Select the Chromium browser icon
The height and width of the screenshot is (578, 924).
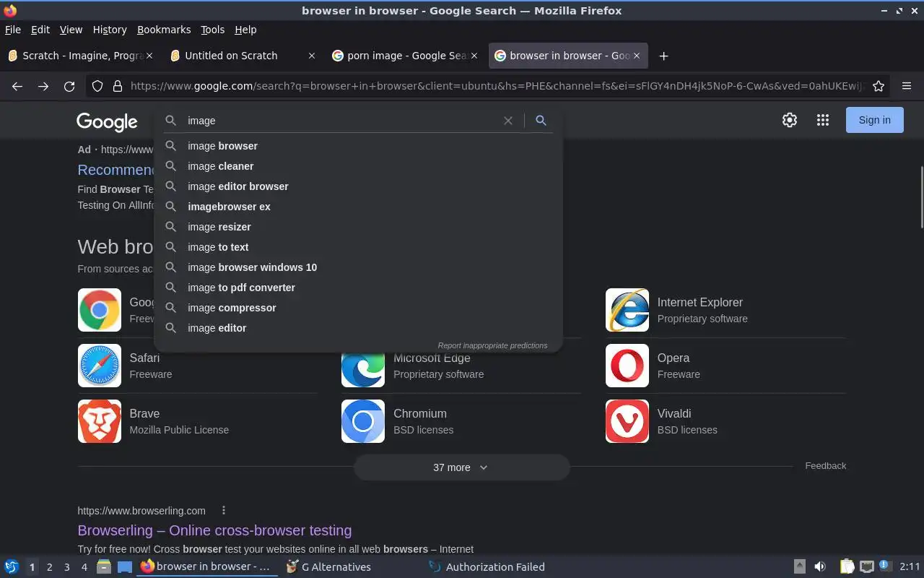pos(363,421)
